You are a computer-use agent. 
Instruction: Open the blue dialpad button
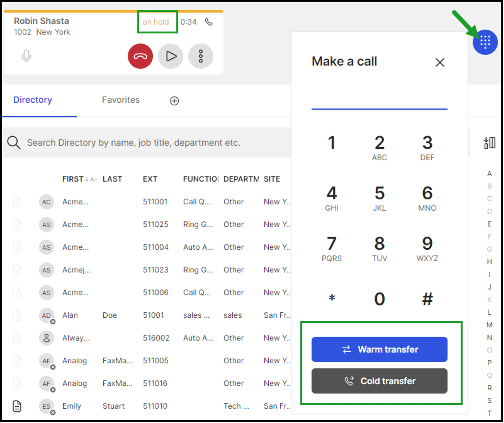485,42
